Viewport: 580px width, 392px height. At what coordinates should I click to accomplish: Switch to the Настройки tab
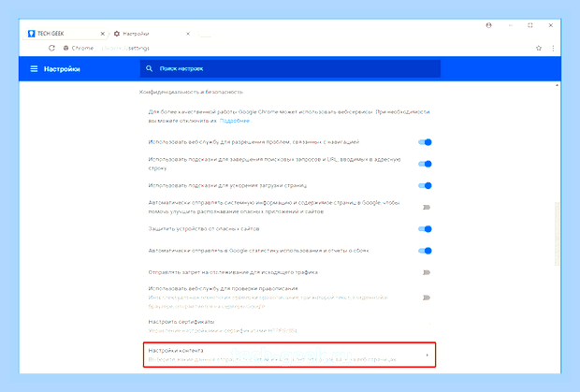tap(152, 34)
